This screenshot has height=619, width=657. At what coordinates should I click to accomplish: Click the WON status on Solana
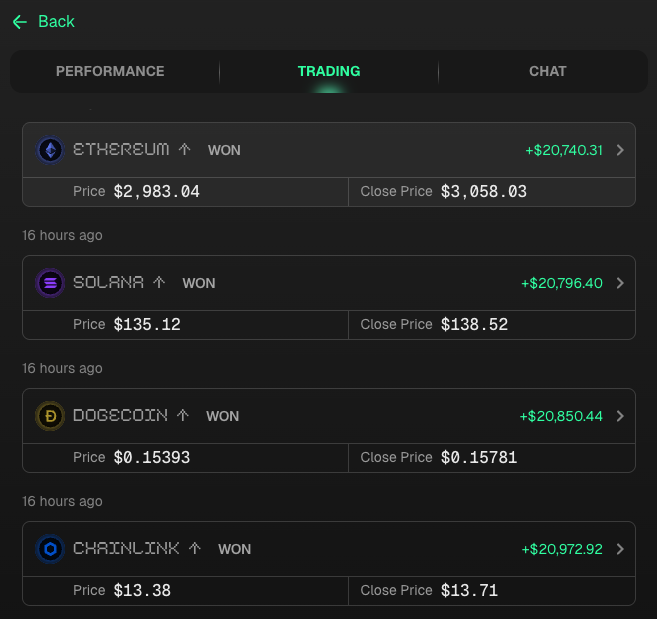click(x=199, y=283)
